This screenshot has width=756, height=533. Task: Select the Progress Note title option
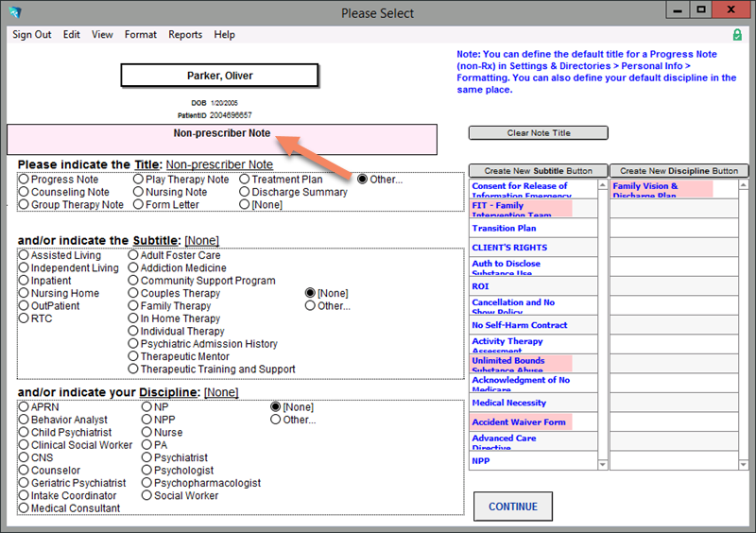(x=25, y=180)
